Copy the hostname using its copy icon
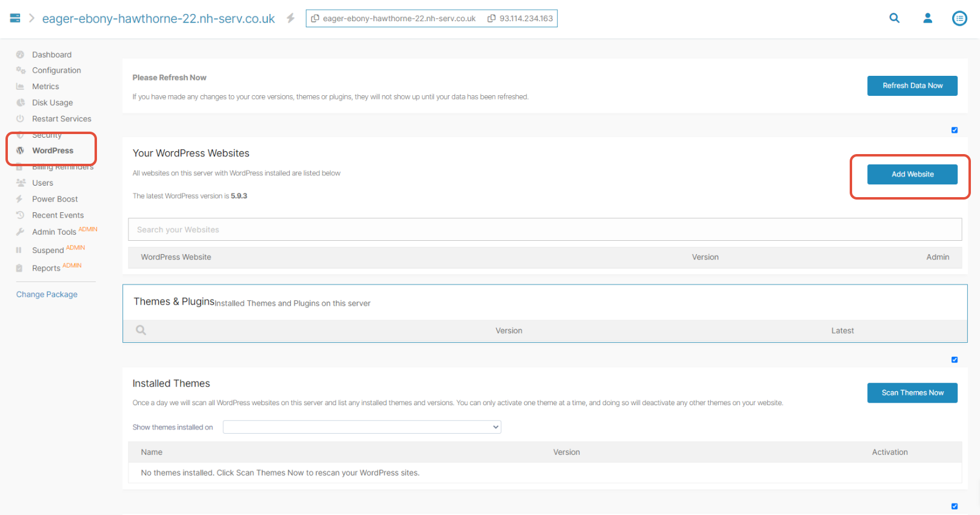The image size is (980, 515). pos(315,19)
